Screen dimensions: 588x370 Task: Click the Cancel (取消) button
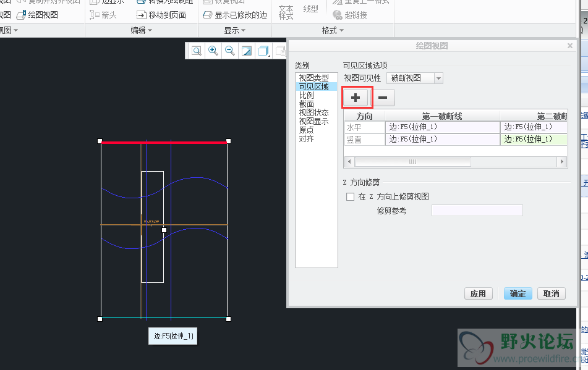[x=552, y=293]
